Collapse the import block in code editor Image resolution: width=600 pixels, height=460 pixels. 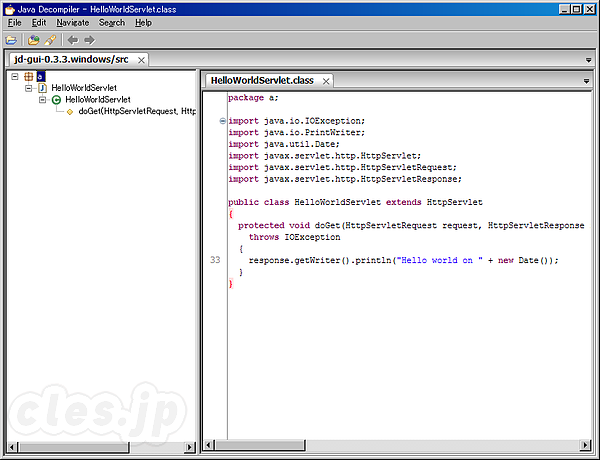[222, 120]
